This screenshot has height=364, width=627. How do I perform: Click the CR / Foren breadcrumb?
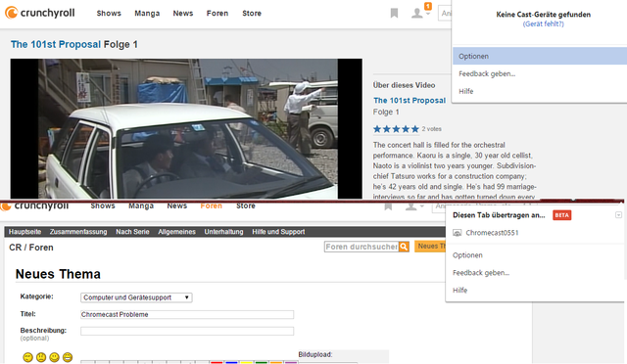click(31, 248)
